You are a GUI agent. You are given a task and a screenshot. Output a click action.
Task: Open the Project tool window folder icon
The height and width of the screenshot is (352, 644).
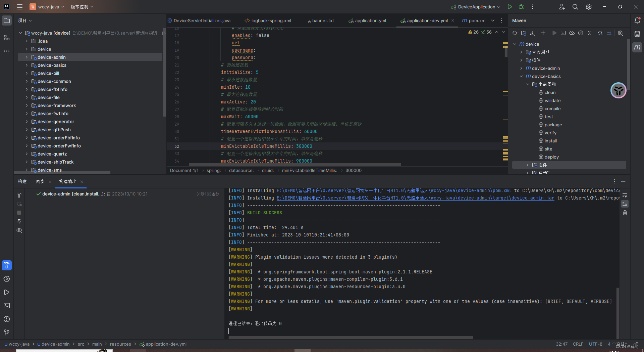(7, 21)
